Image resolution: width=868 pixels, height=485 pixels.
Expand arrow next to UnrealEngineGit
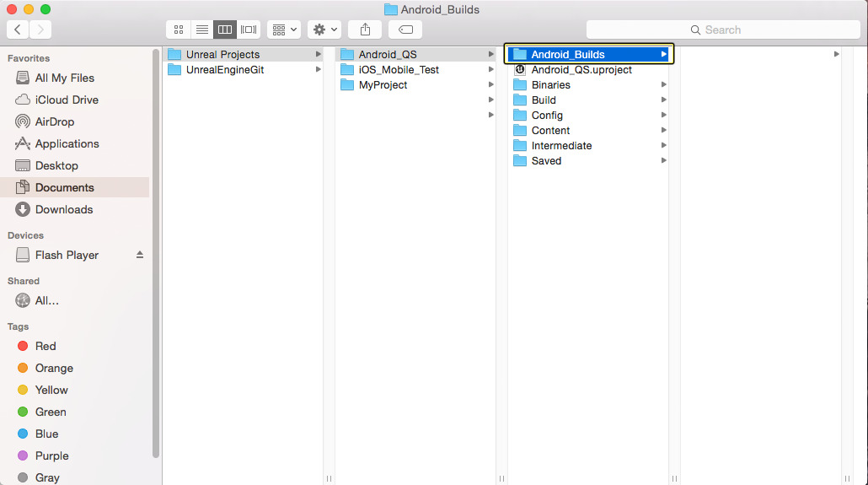(319, 69)
